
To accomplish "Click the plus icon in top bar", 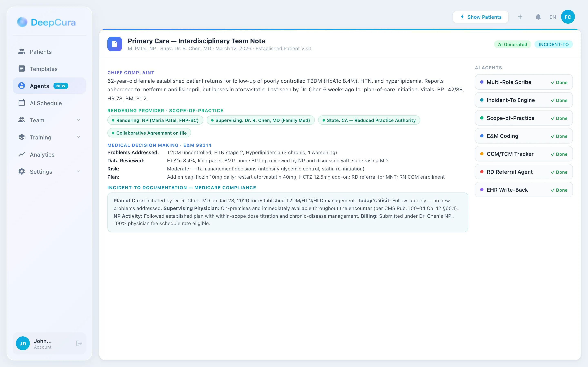I will pyautogui.click(x=520, y=17).
